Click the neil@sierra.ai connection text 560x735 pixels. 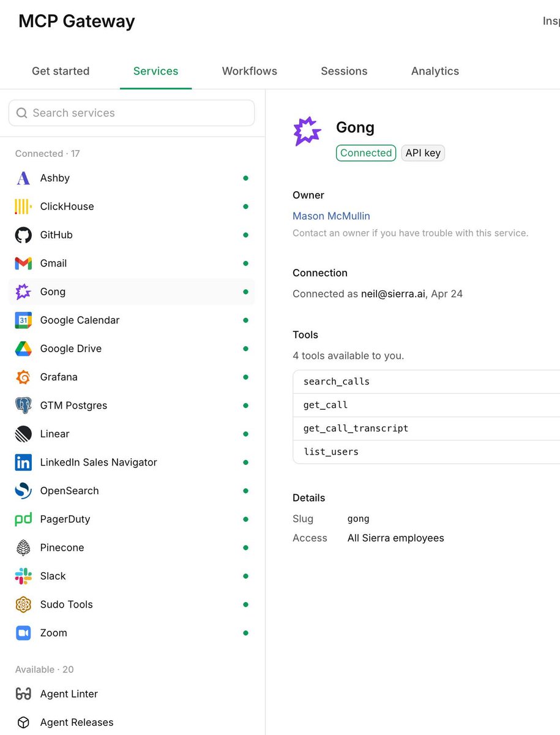click(394, 294)
